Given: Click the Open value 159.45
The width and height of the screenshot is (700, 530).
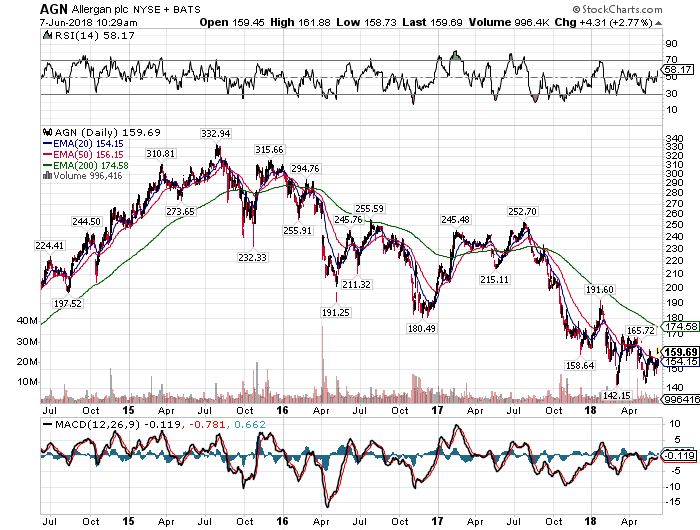Looking at the screenshot, I should (x=248, y=22).
